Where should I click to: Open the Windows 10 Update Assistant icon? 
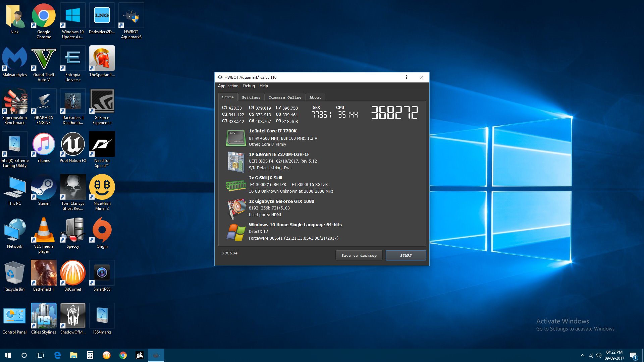pos(73,21)
